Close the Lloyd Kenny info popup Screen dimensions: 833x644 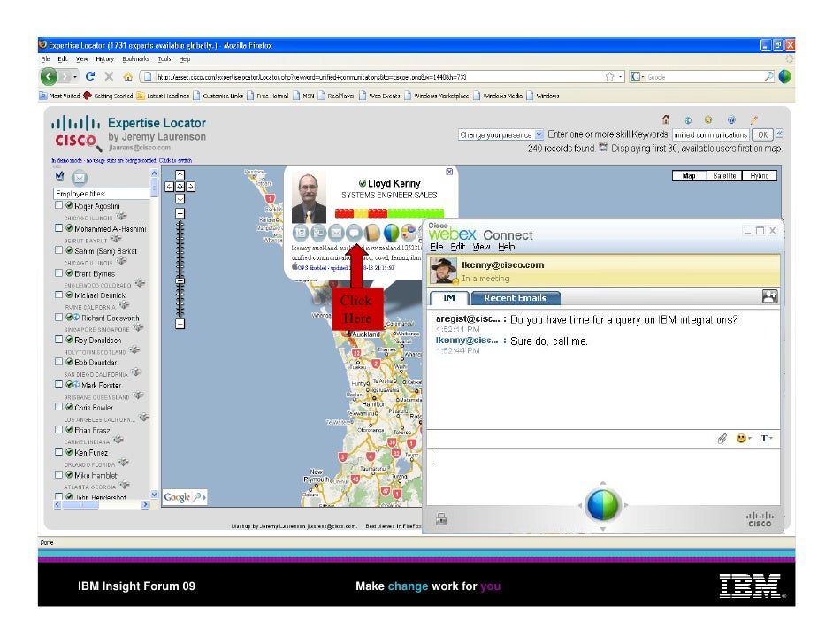[x=449, y=172]
